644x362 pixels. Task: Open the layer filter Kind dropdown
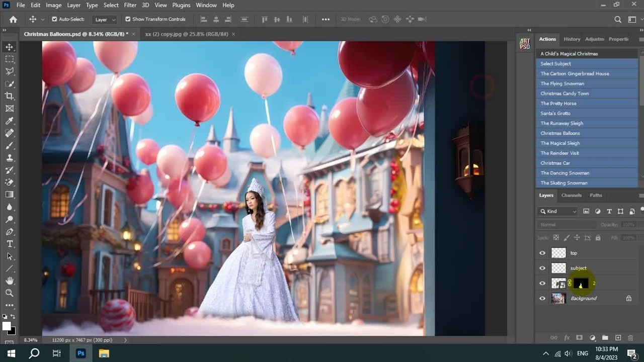tap(558, 211)
